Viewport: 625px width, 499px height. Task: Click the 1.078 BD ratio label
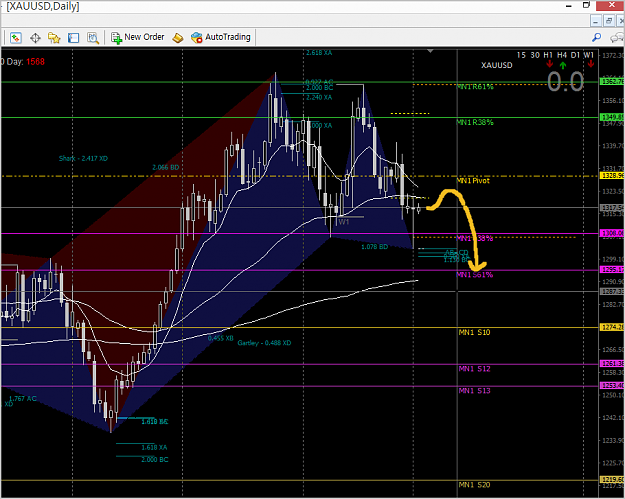374,247
